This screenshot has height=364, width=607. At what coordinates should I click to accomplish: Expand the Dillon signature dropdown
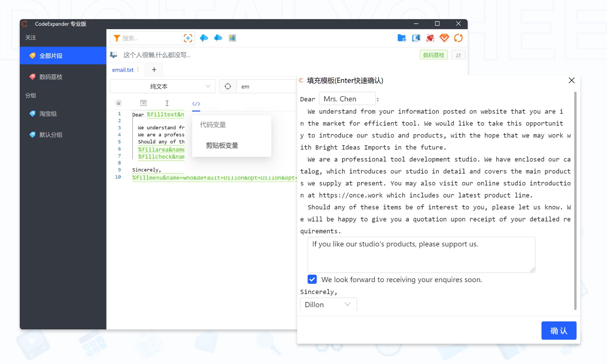[x=328, y=305]
